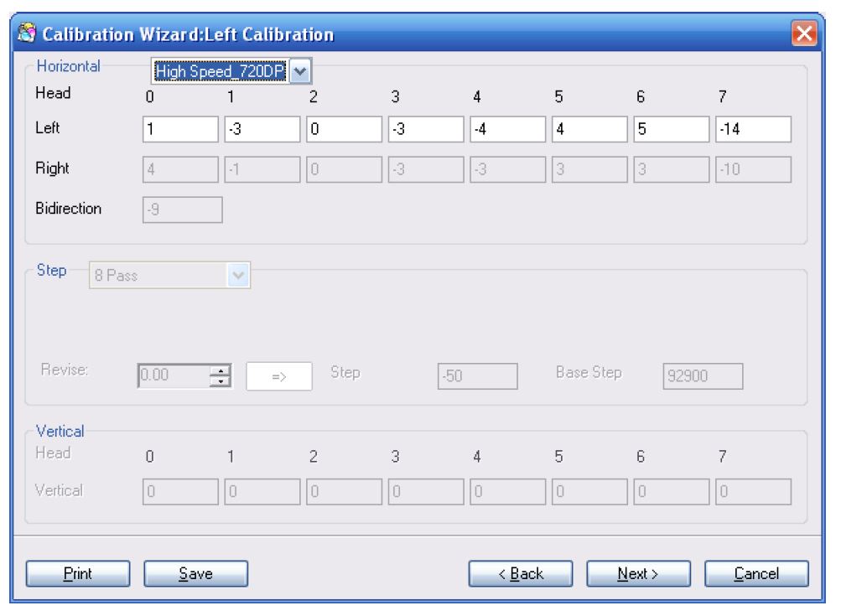Cancel the calibration wizard

click(x=756, y=574)
